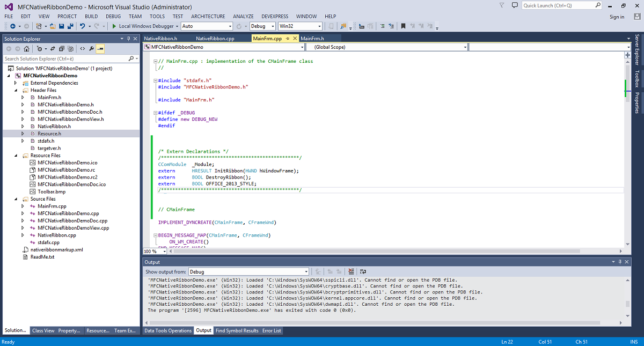Click Collapse All in Solution Explorer
This screenshot has height=346, width=644.
point(62,48)
